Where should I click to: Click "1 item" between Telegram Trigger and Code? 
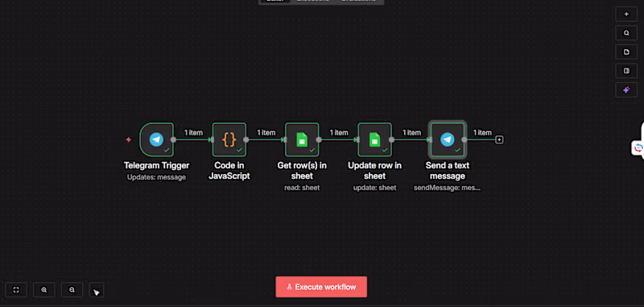[x=193, y=133]
